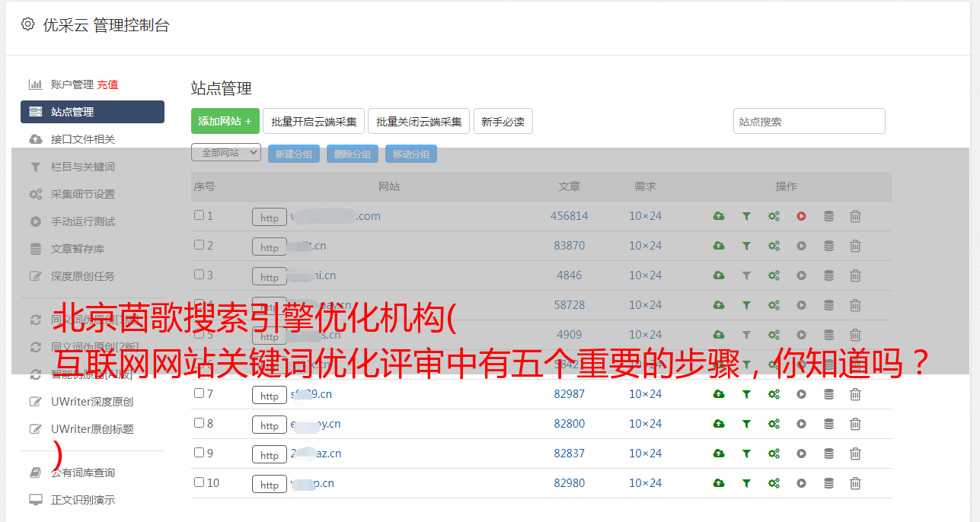
Task: Tick the checkbox for site row 7
Action: click(199, 393)
